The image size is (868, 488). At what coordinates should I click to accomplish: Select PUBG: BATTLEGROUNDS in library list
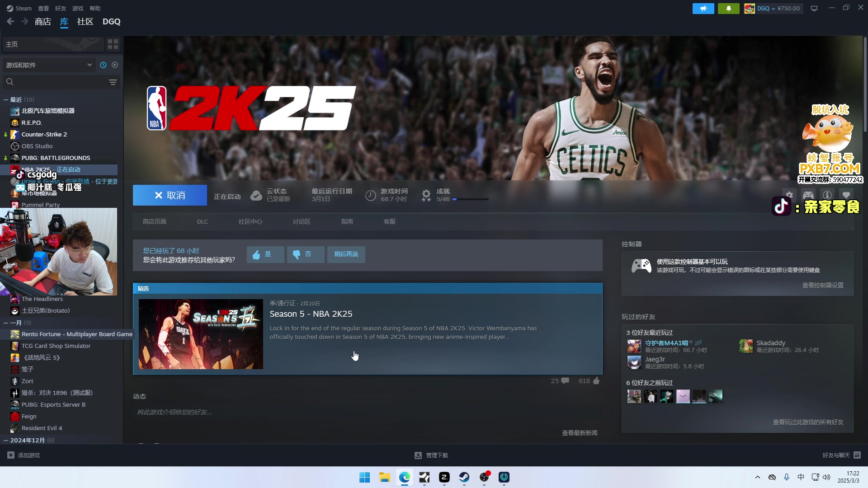point(56,158)
